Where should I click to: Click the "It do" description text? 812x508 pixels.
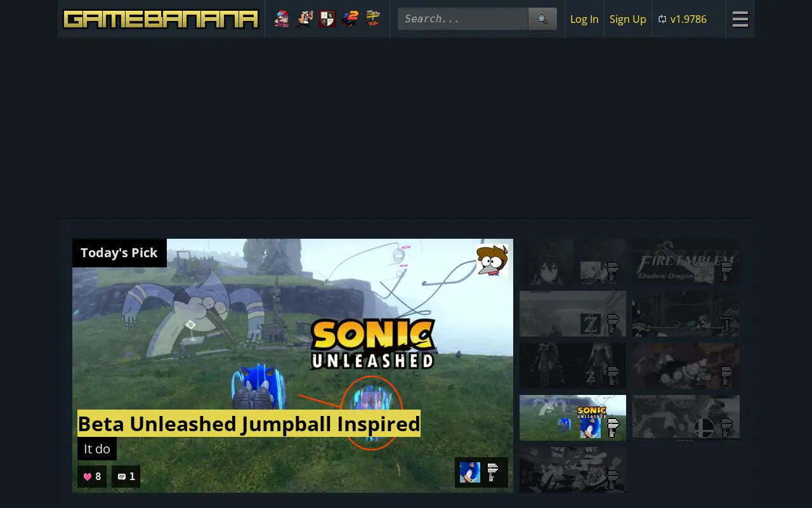click(97, 449)
